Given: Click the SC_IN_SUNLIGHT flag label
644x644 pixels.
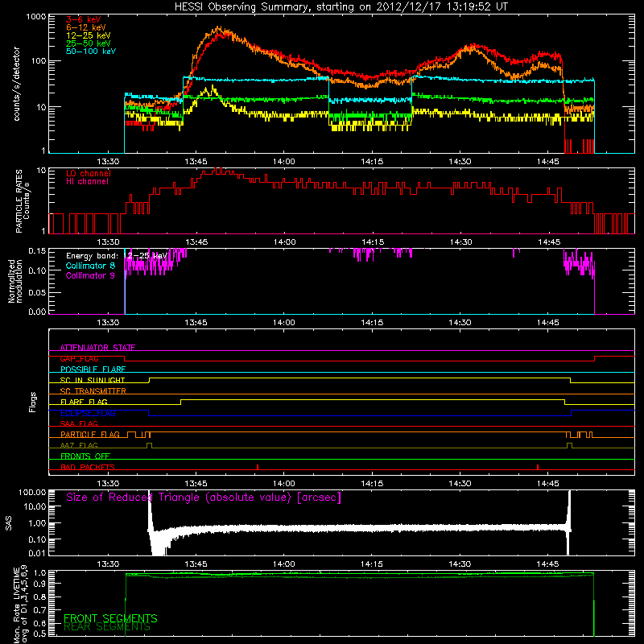Looking at the screenshot, I should (x=93, y=380).
